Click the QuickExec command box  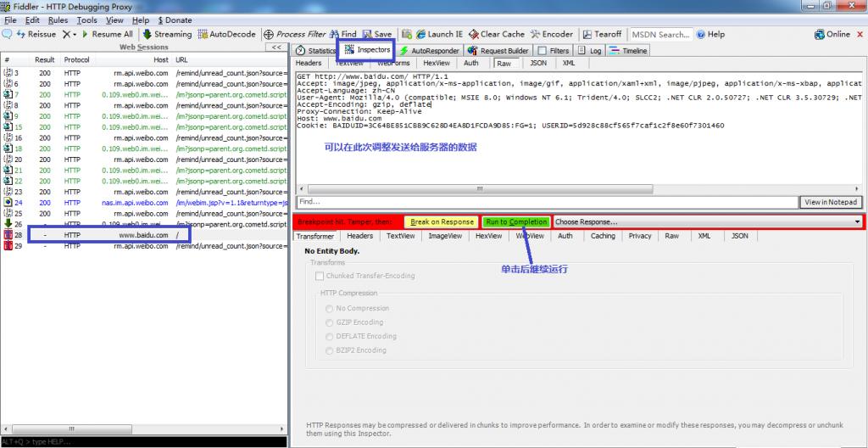[144, 442]
